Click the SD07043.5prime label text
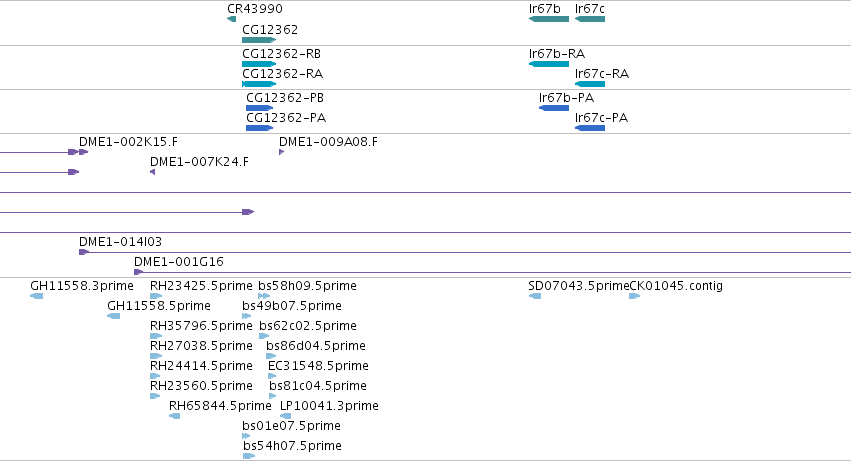 point(579,286)
